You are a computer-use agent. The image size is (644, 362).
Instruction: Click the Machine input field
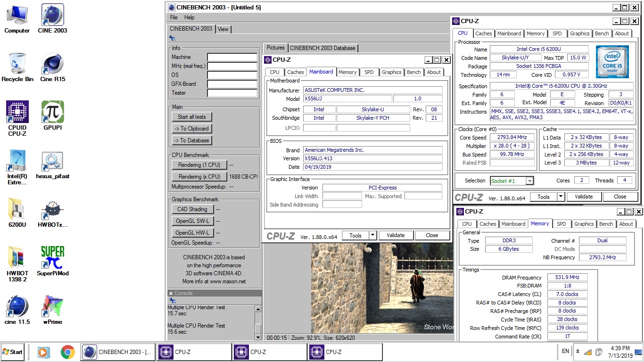pos(232,57)
